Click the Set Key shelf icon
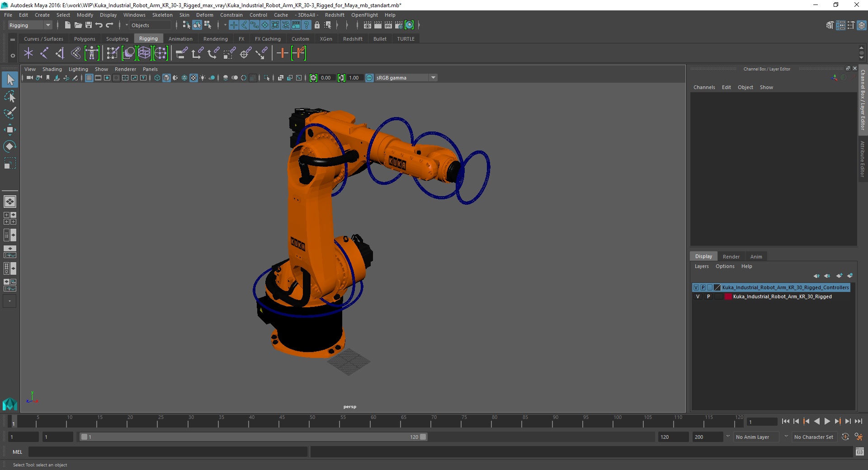 283,53
